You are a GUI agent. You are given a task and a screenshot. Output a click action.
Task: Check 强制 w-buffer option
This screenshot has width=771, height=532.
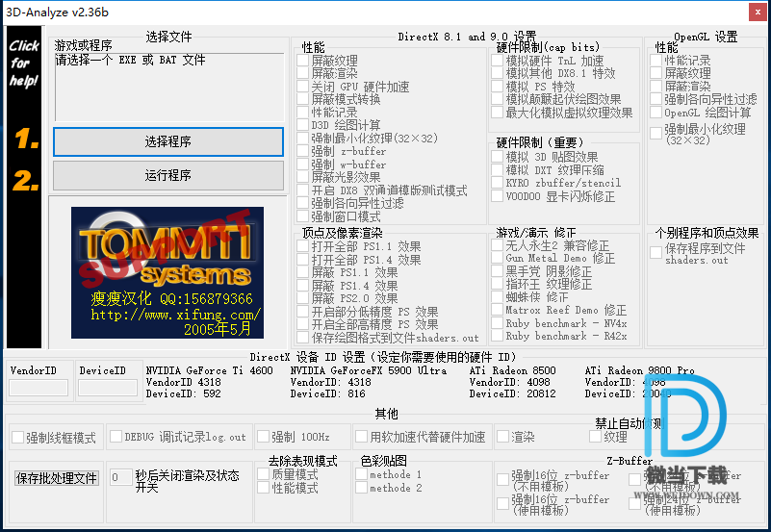point(303,165)
